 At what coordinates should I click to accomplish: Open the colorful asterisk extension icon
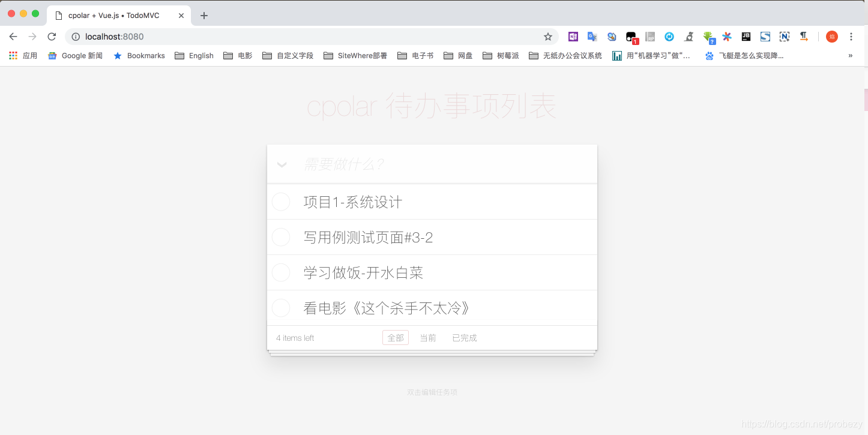(x=727, y=37)
